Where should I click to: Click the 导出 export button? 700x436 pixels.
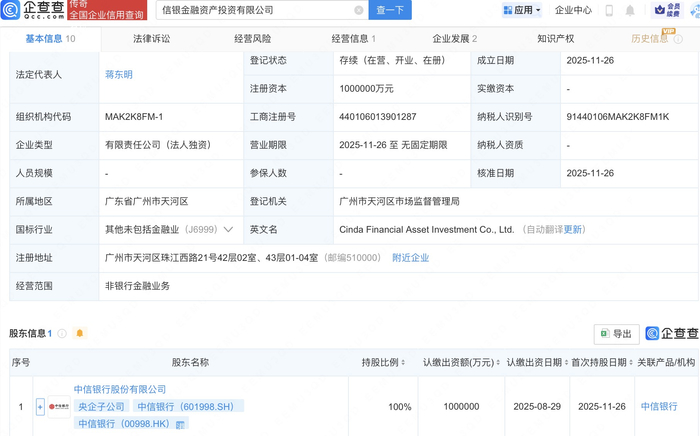[x=616, y=334]
